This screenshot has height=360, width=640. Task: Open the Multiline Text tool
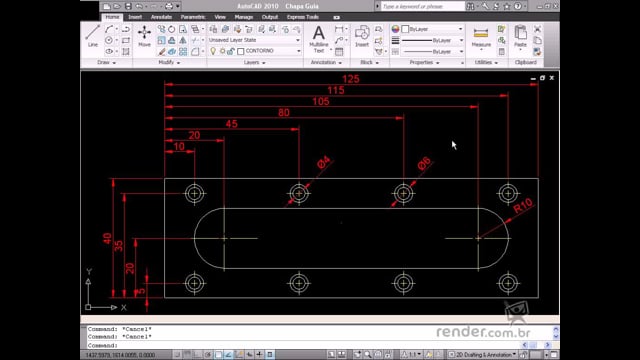(318, 39)
